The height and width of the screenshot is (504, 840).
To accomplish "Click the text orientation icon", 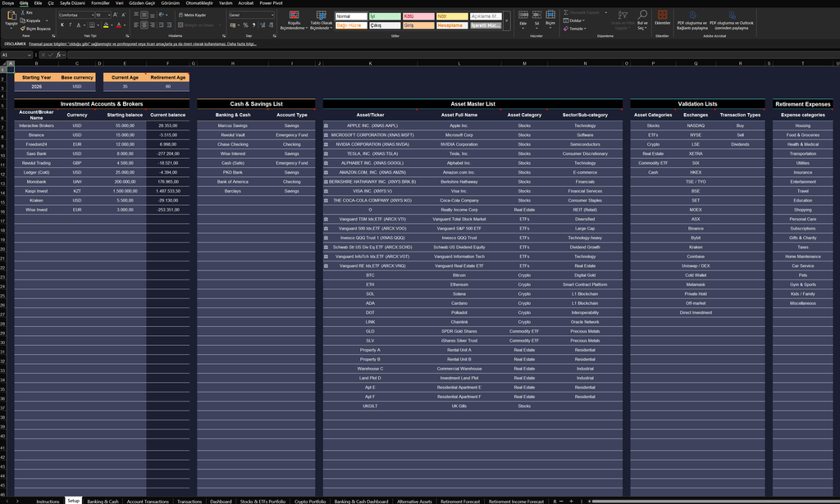I will click(162, 15).
